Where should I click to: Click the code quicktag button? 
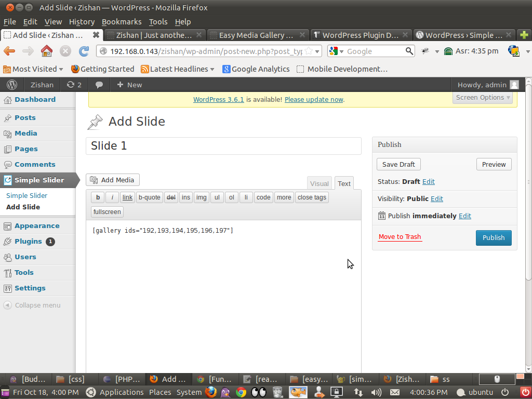(263, 197)
